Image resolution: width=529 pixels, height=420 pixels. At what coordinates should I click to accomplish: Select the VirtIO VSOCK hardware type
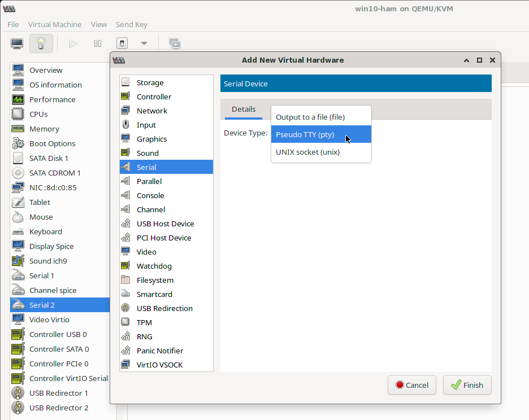(161, 364)
